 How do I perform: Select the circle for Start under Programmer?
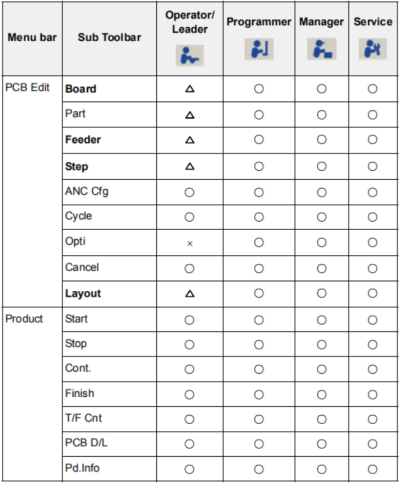259,320
